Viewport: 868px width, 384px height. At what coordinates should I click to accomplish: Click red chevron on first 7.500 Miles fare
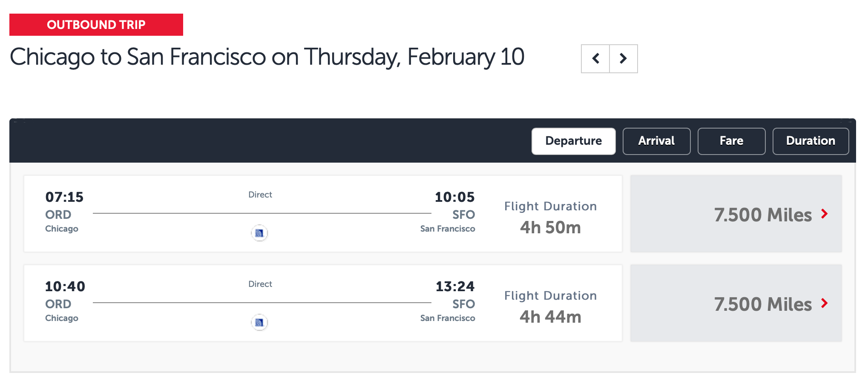825,214
